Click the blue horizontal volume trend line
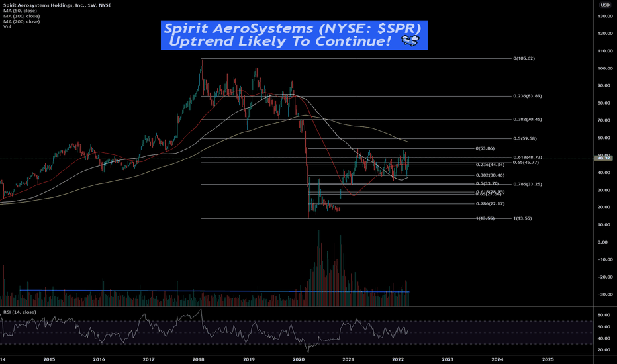Viewport: 617px width, 364px height. point(214,291)
